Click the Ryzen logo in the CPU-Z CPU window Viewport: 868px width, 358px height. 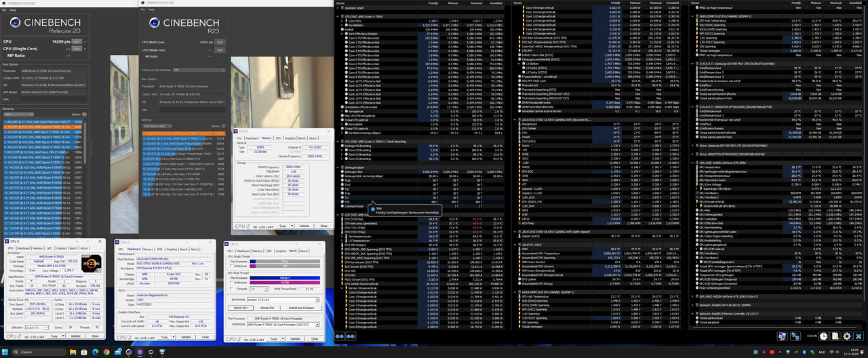coord(91,264)
